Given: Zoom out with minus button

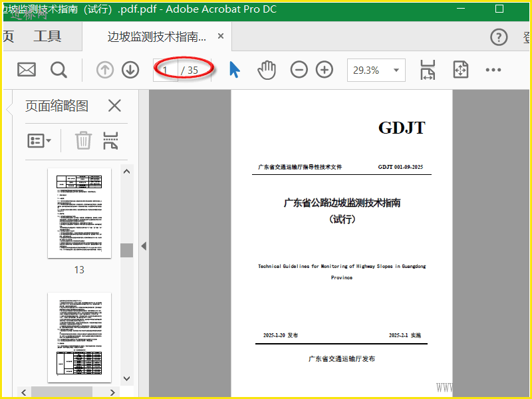Looking at the screenshot, I should [299, 70].
